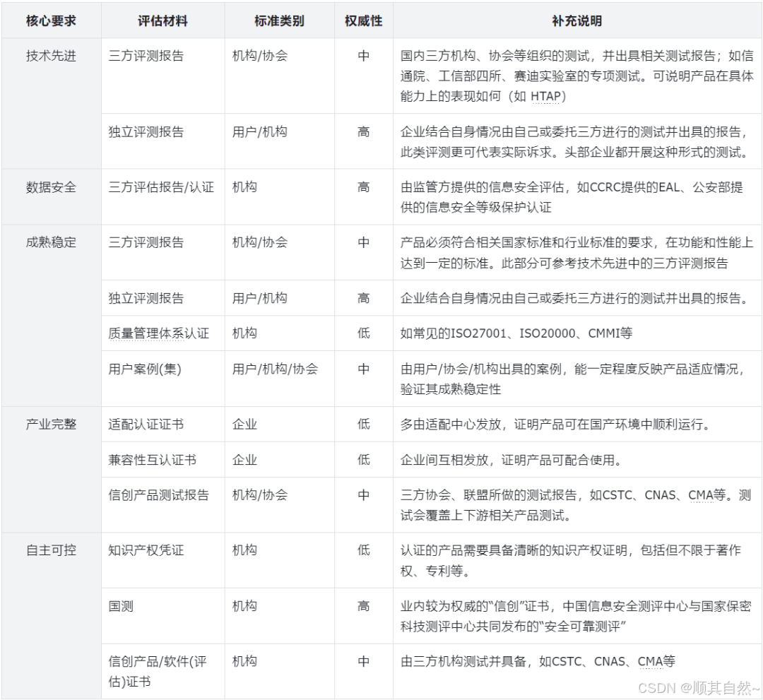The height and width of the screenshot is (700, 763).
Task: Click 三方评测报告 in the 技术先进 row
Action: [x=146, y=56]
